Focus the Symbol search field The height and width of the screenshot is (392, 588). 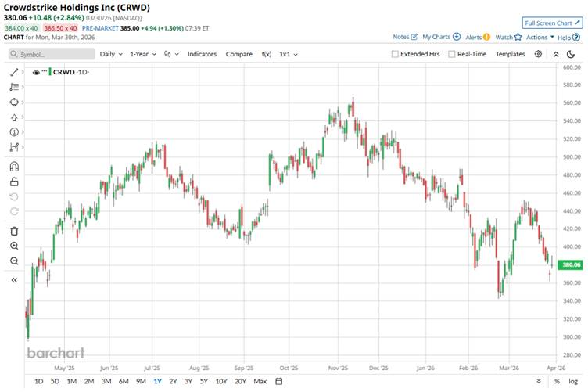pyautogui.click(x=52, y=54)
